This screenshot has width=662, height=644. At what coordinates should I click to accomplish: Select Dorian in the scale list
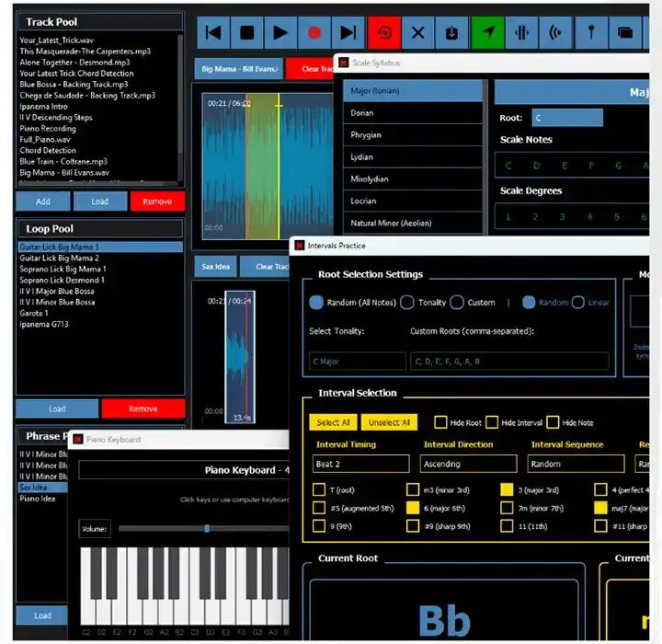click(413, 113)
